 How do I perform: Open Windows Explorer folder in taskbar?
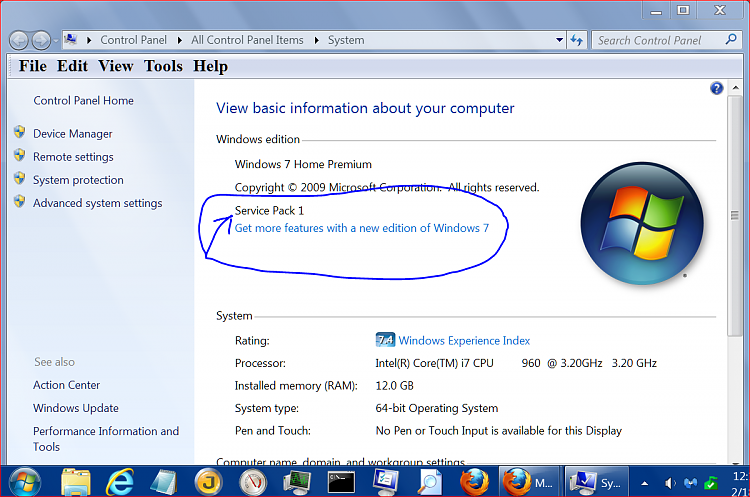76,482
